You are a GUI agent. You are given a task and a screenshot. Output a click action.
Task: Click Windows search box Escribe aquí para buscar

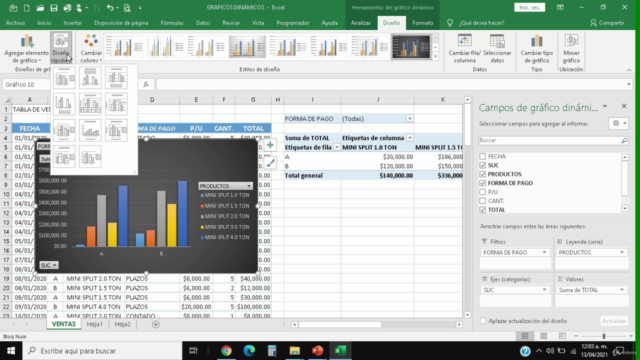point(102,351)
